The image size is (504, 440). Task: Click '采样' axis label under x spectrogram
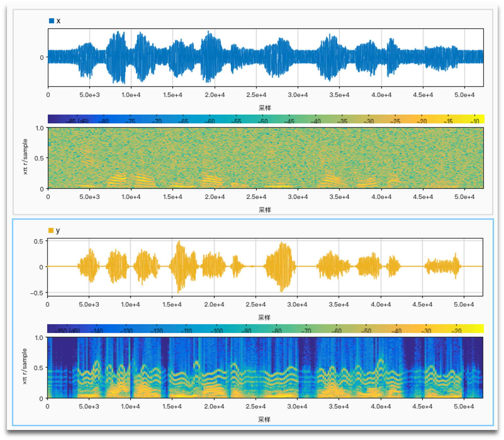point(265,210)
